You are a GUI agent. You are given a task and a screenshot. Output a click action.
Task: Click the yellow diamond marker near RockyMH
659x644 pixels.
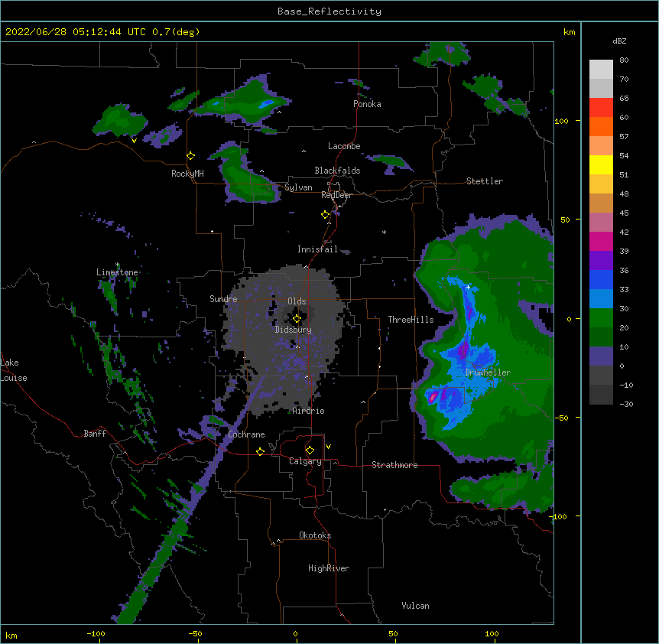pos(191,156)
